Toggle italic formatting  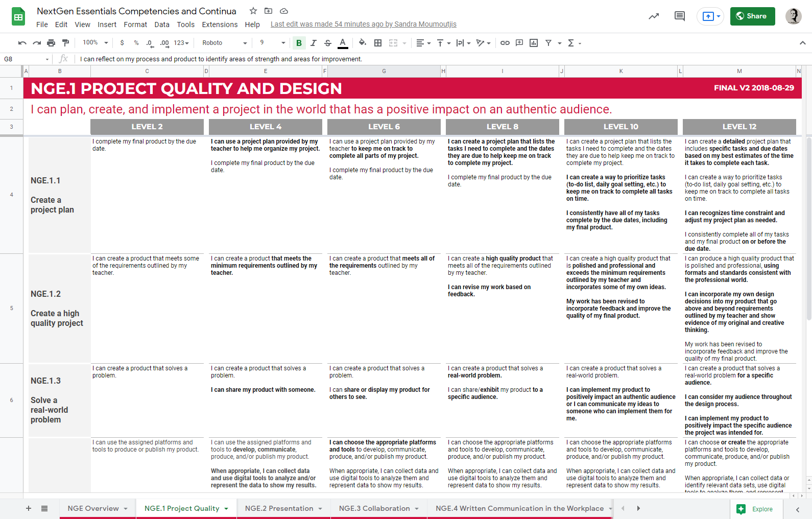(314, 43)
